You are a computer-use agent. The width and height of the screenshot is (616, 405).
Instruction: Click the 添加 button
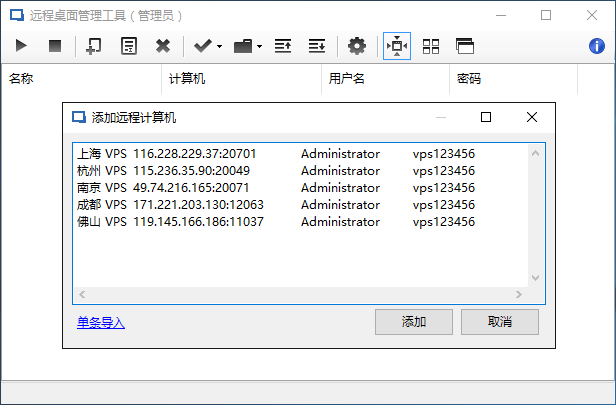point(414,322)
